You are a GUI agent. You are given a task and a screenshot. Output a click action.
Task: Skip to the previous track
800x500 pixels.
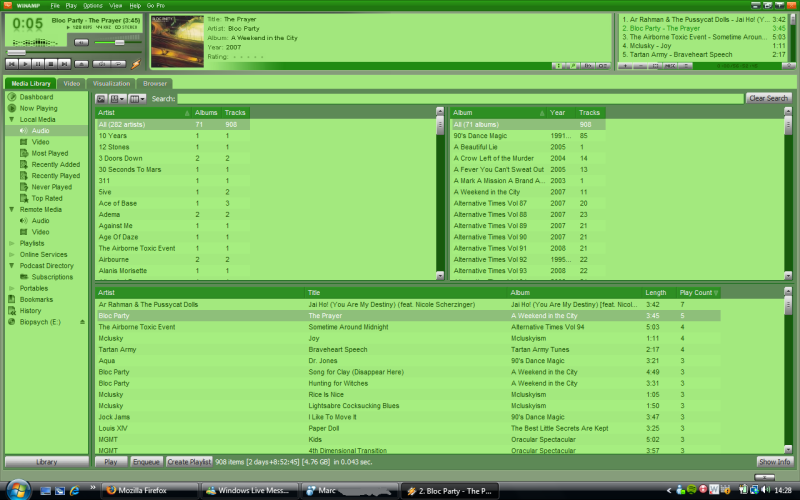coord(12,64)
